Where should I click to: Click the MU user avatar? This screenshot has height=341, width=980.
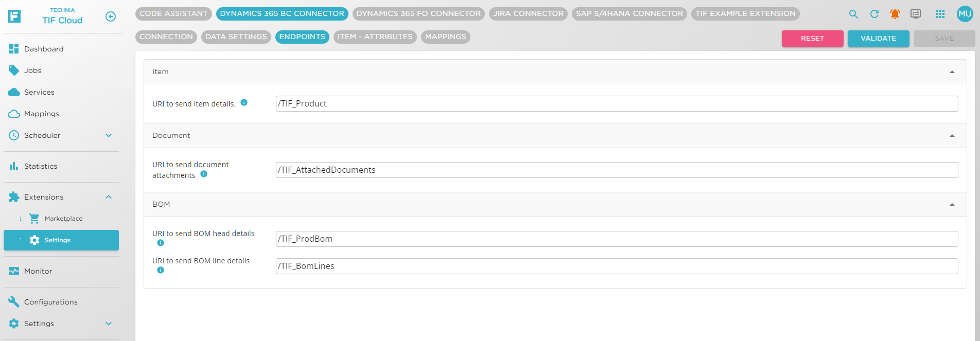pyautogui.click(x=965, y=14)
